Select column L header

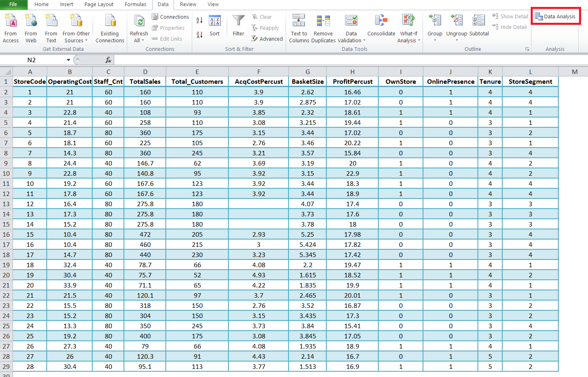point(530,72)
